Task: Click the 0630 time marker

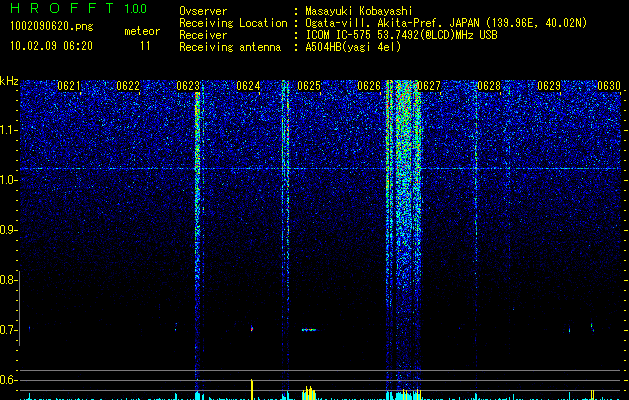Action: point(609,86)
